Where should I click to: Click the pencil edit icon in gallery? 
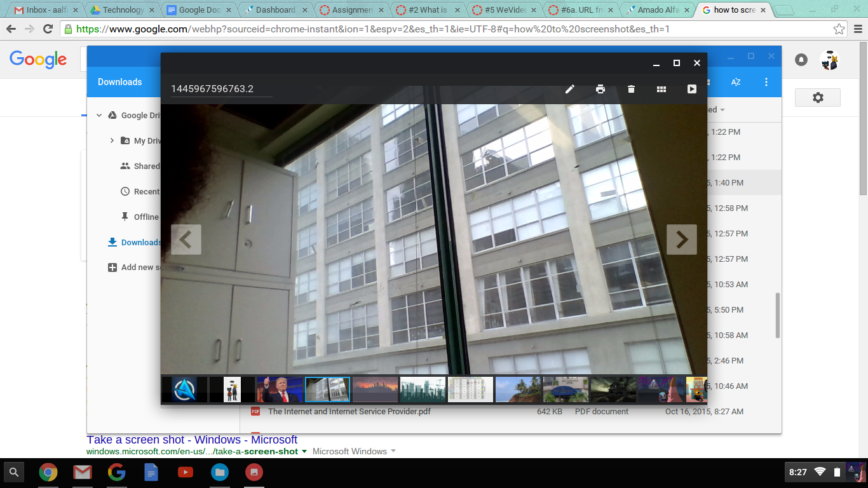[x=570, y=89]
